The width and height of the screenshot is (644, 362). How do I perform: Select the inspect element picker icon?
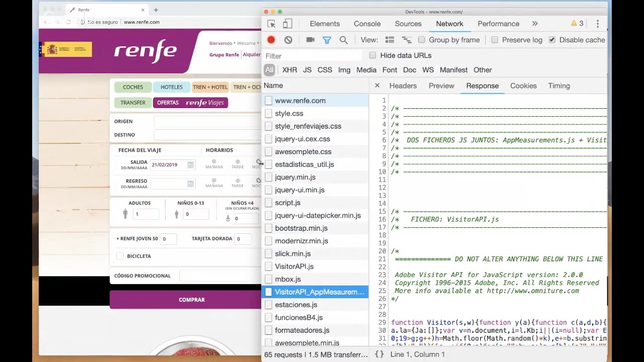(x=271, y=24)
